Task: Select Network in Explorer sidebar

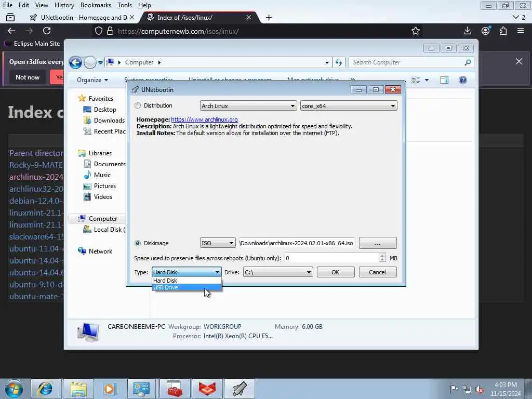Action: pos(95,251)
